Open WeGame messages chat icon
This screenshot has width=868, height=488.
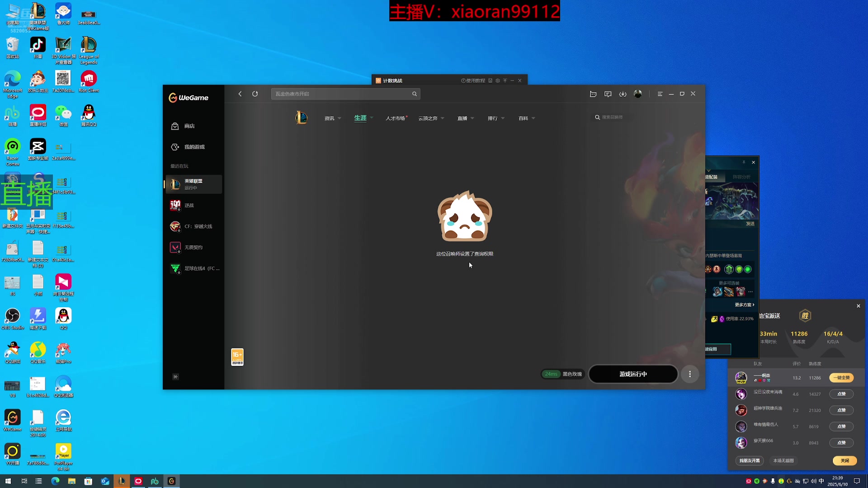coord(608,94)
